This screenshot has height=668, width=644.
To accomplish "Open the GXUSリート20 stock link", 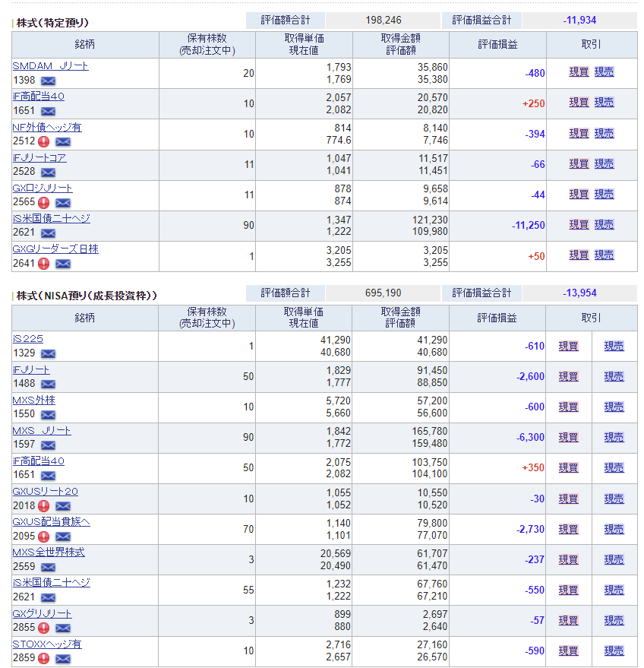I will point(45,491).
